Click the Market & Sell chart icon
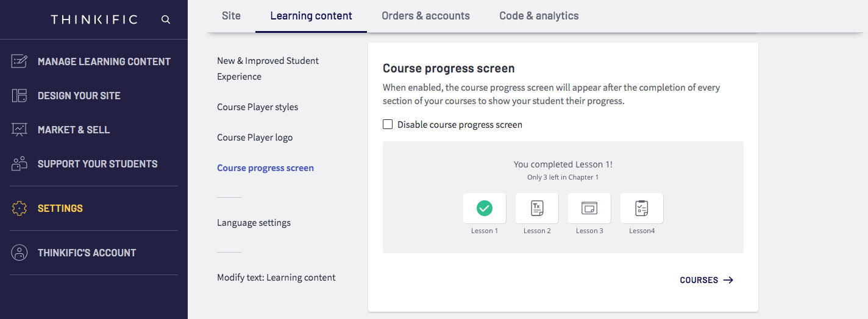The width and height of the screenshot is (868, 319). click(20, 130)
